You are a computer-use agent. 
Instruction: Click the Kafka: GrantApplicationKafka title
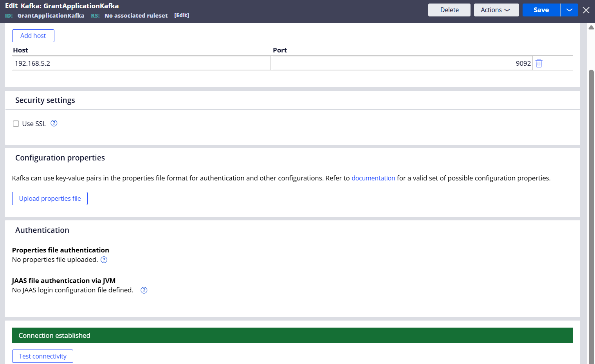pyautogui.click(x=70, y=6)
